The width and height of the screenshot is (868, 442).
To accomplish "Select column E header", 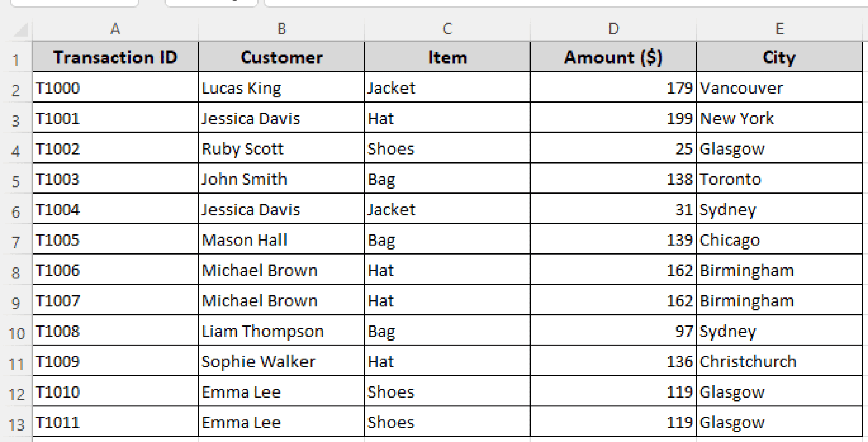I will pyautogui.click(x=780, y=29).
